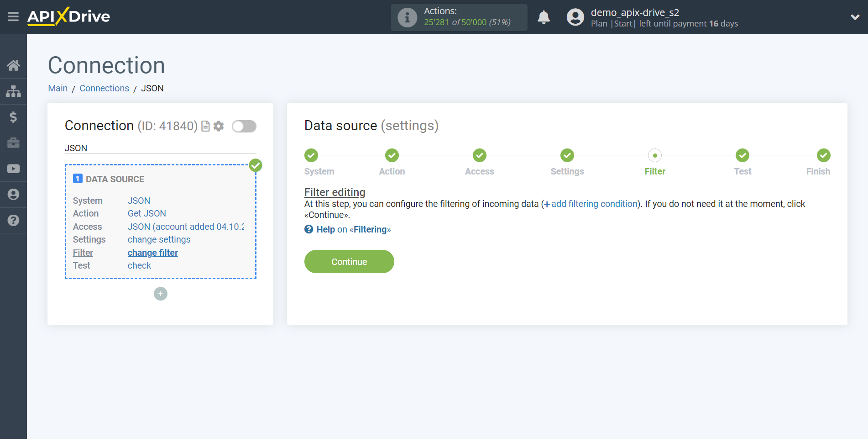
Task: Click the Settings step checkmark
Action: (567, 155)
